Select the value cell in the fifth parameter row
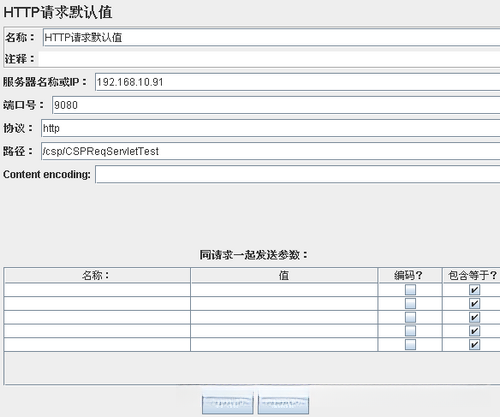 pos(284,344)
